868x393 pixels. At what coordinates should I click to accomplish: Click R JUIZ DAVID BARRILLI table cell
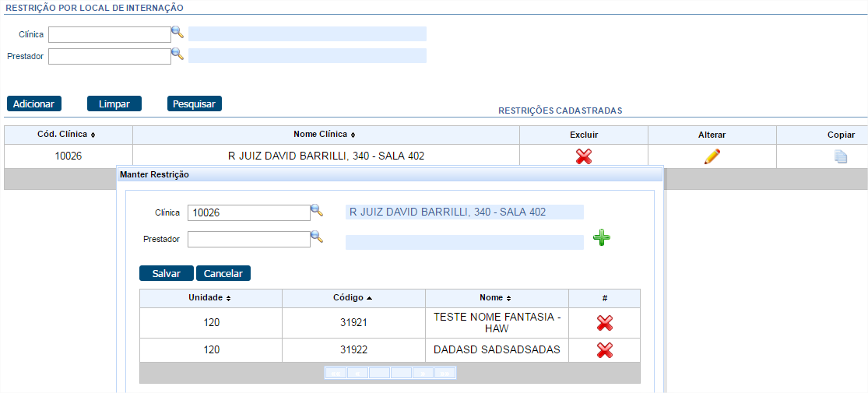tap(326, 156)
